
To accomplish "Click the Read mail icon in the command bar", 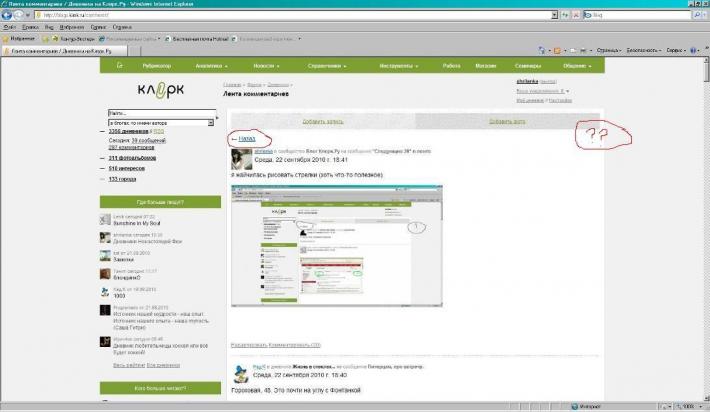I will click(573, 51).
